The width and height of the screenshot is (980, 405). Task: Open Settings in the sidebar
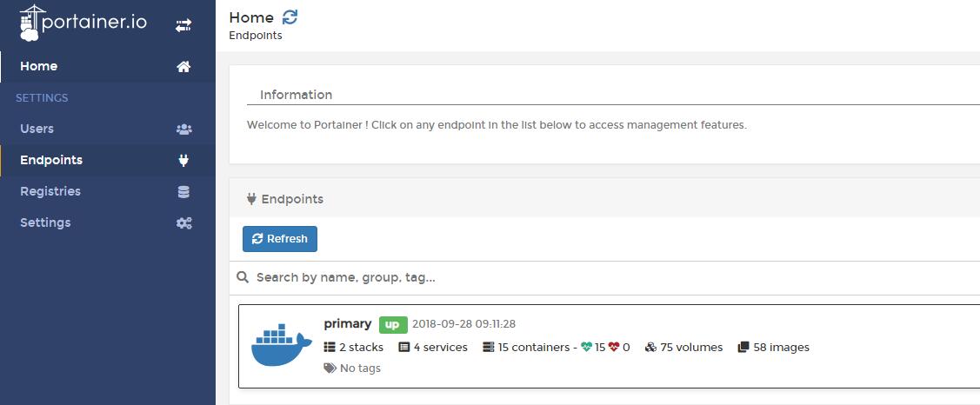(x=108, y=222)
